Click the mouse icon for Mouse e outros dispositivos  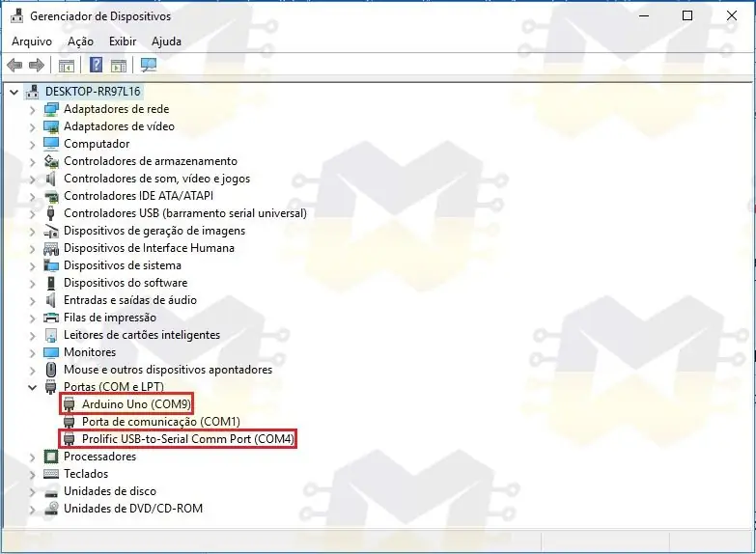click(x=51, y=370)
